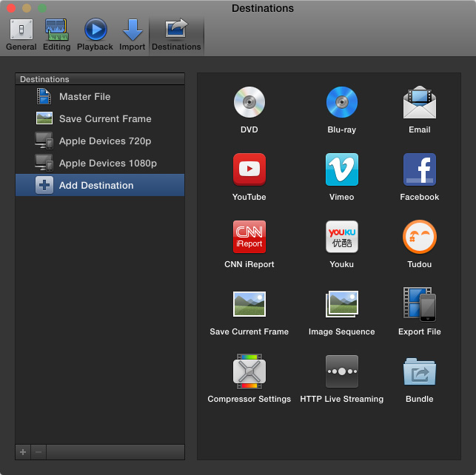This screenshot has width=476, height=475.
Task: Click the Compressor Settings icon
Action: (x=249, y=371)
